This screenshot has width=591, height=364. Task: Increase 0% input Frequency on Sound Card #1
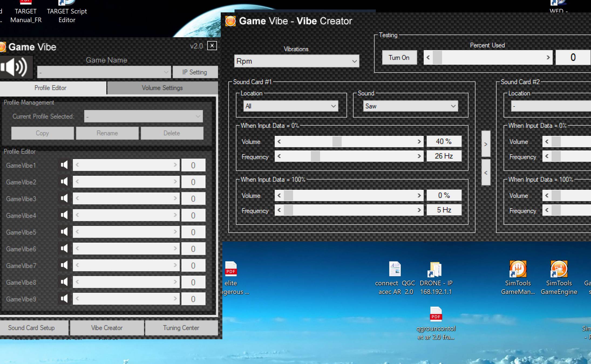pyautogui.click(x=419, y=156)
